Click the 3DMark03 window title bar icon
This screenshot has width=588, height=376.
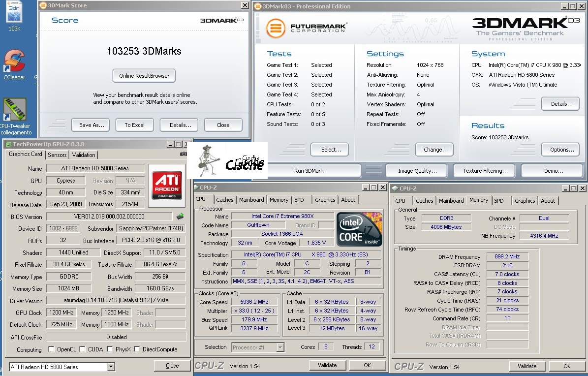coord(258,6)
